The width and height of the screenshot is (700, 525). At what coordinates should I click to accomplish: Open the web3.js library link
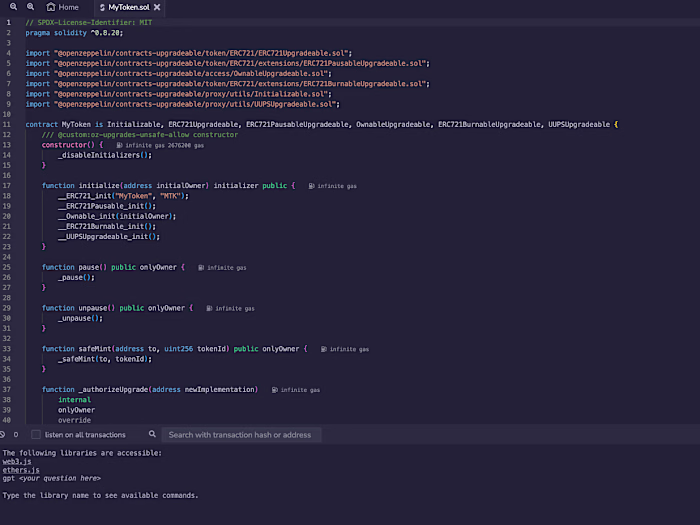click(17, 462)
